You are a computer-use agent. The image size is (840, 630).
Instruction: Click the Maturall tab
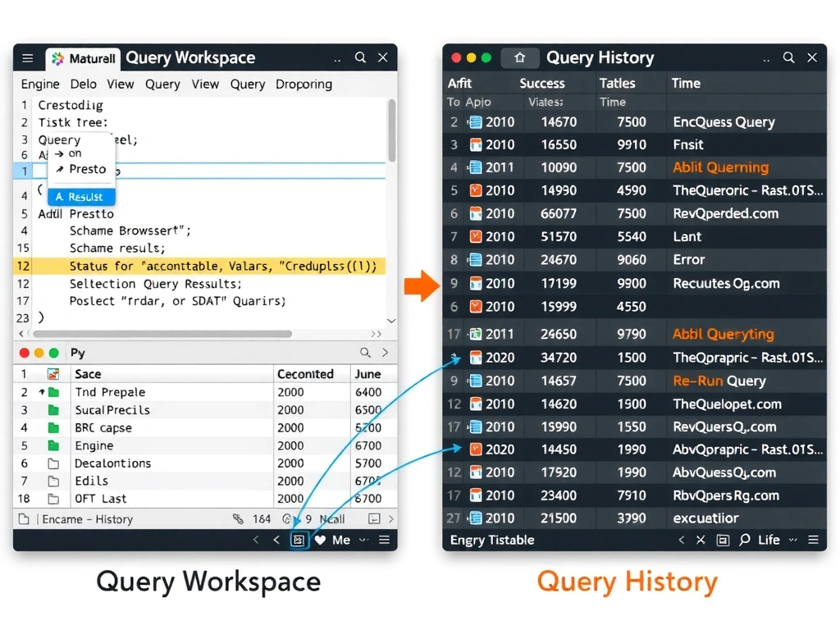tap(84, 58)
